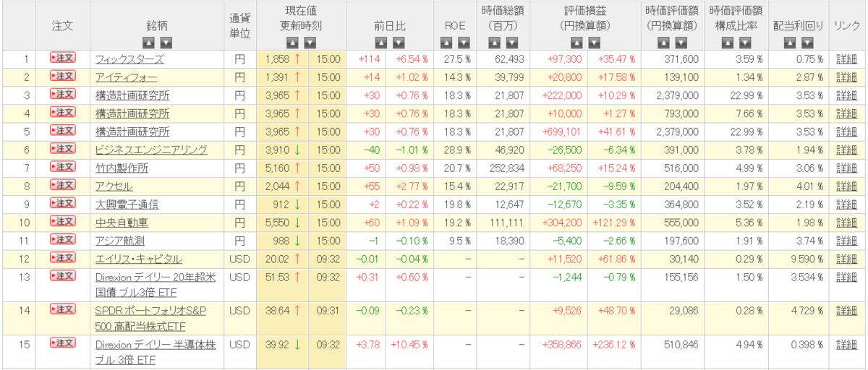This screenshot has height=370, width=868.
Task: Click 注文 button for エイリス・キャピタル
Action: click(x=62, y=257)
